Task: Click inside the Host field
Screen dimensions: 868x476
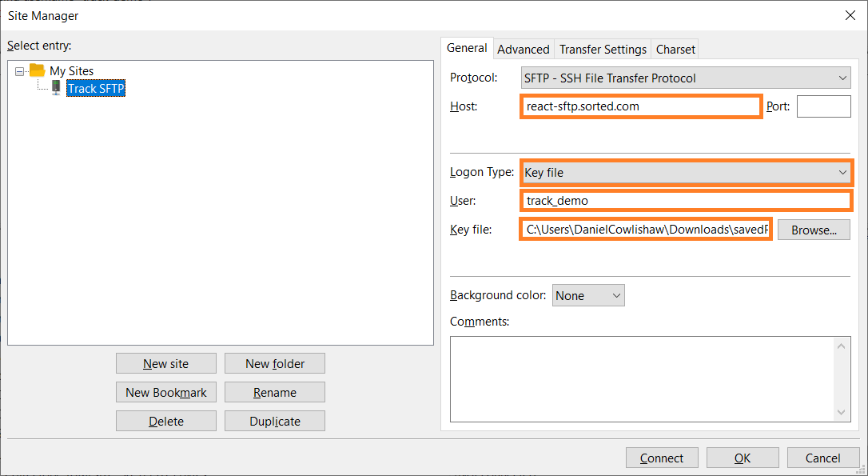Action: point(639,106)
